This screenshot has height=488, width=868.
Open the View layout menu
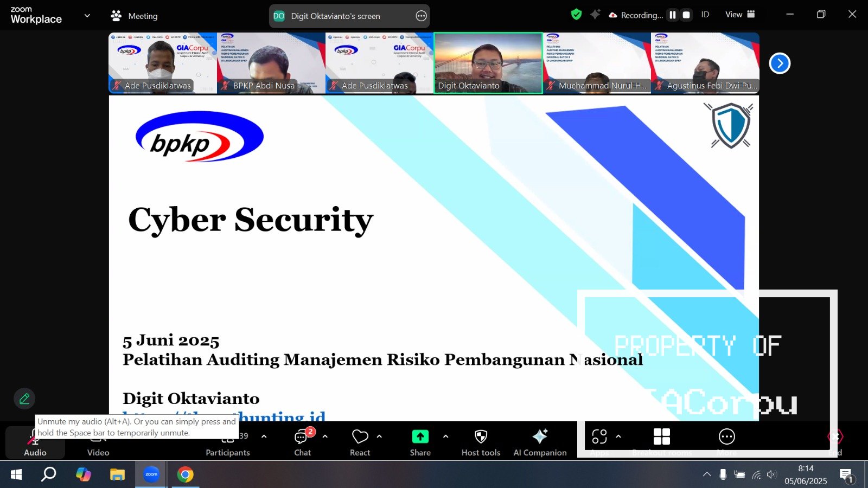point(740,15)
